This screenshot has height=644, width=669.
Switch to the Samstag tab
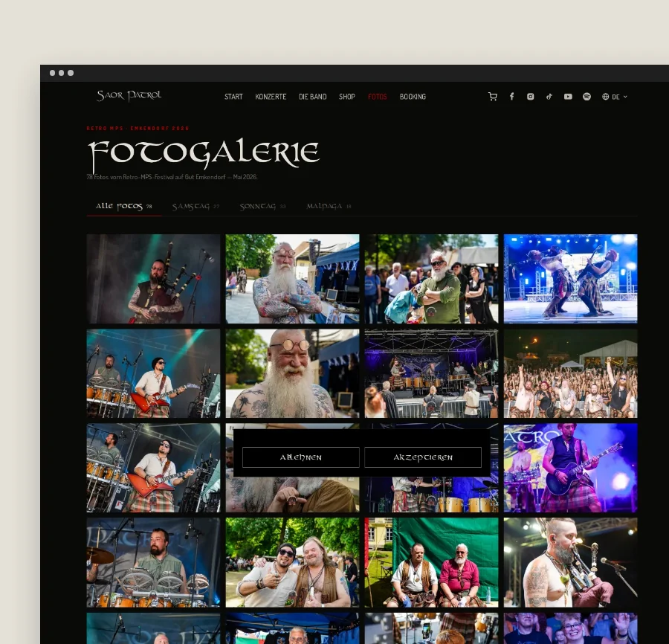pyautogui.click(x=195, y=207)
